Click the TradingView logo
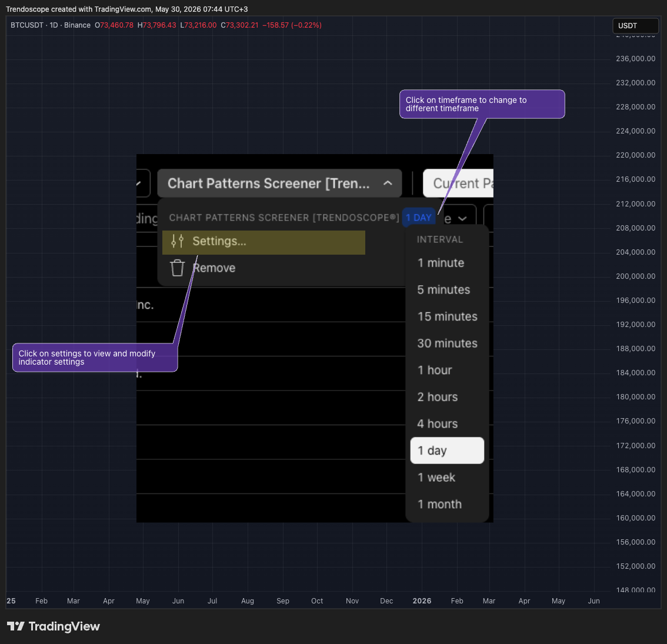Viewport: 667px width, 644px height. pyautogui.click(x=53, y=626)
